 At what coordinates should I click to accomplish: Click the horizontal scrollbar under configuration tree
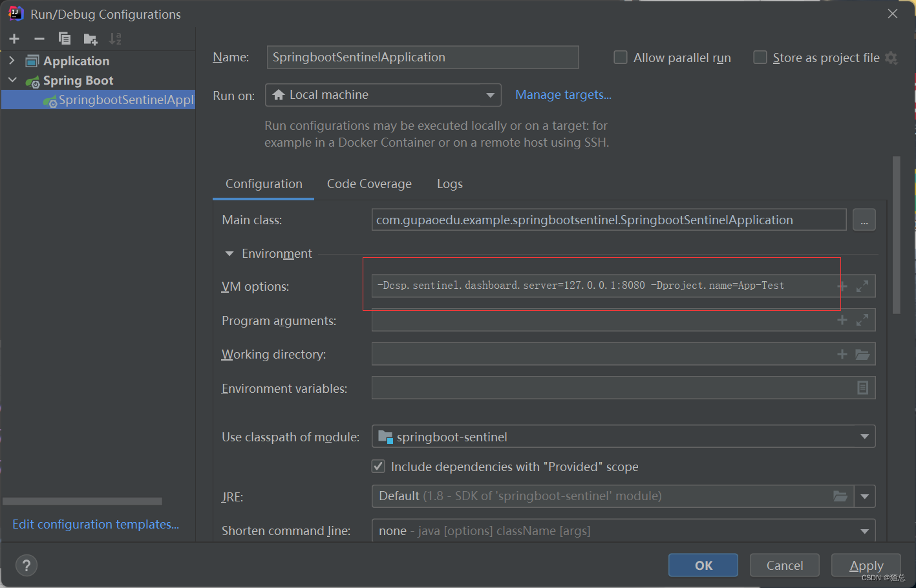82,501
